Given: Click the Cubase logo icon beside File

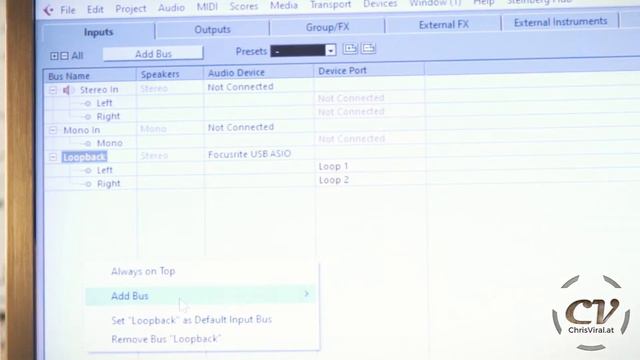Looking at the screenshot, I should coord(48,10).
